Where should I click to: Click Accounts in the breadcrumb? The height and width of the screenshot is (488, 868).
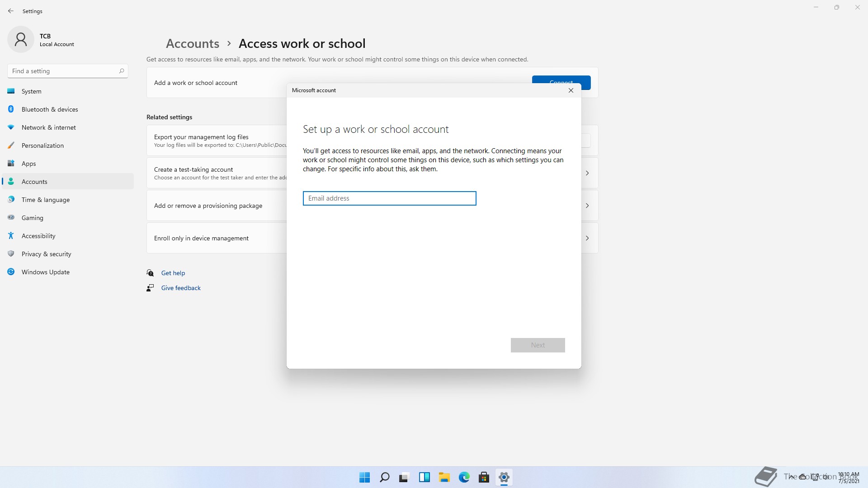[193, 43]
